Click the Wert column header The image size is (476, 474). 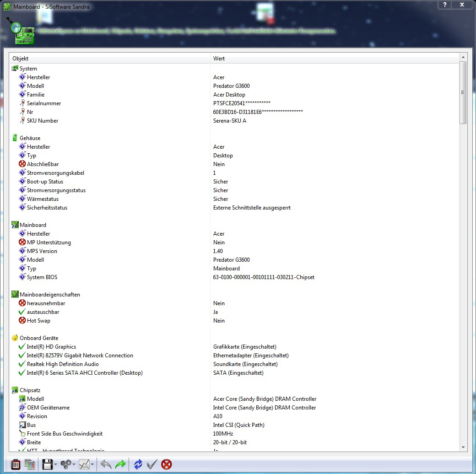pos(335,58)
